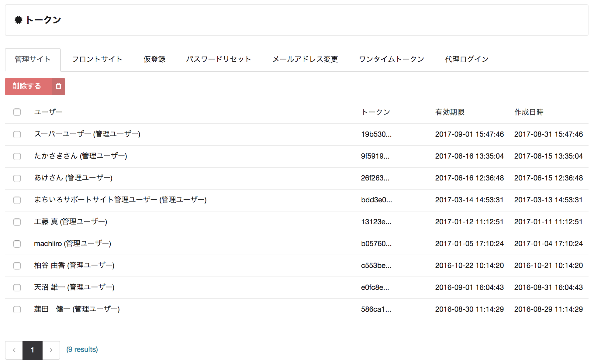Tick the checkbox for 柏谷 由香 row
Screen dimensions: 594x364
pos(17,266)
